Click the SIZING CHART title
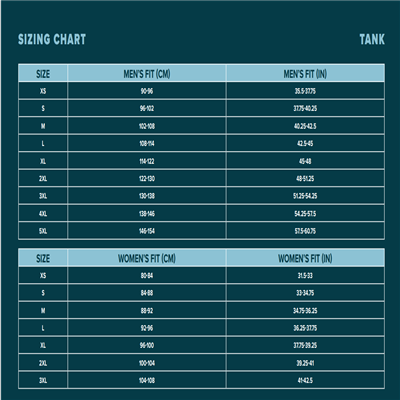This screenshot has width=400, height=400. click(x=52, y=39)
